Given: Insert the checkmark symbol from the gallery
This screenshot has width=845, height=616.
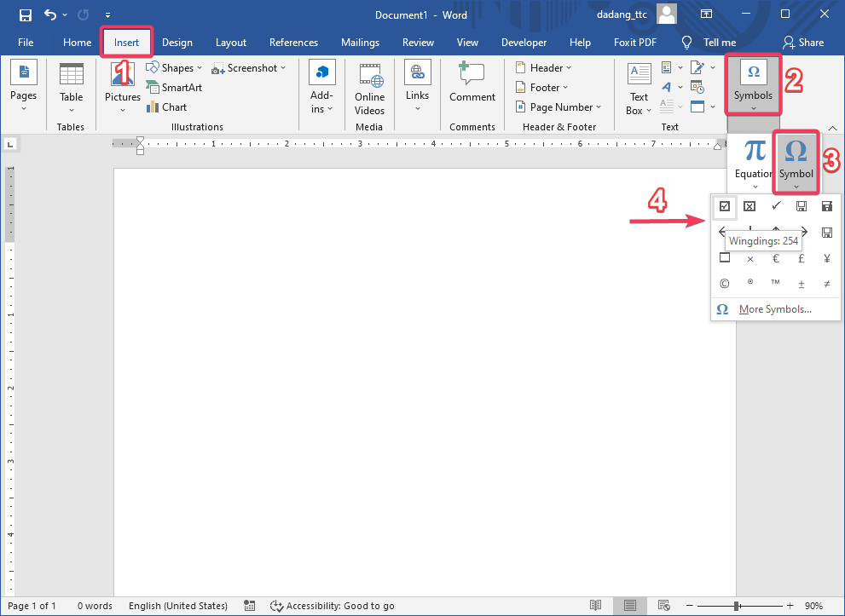Looking at the screenshot, I should (775, 205).
